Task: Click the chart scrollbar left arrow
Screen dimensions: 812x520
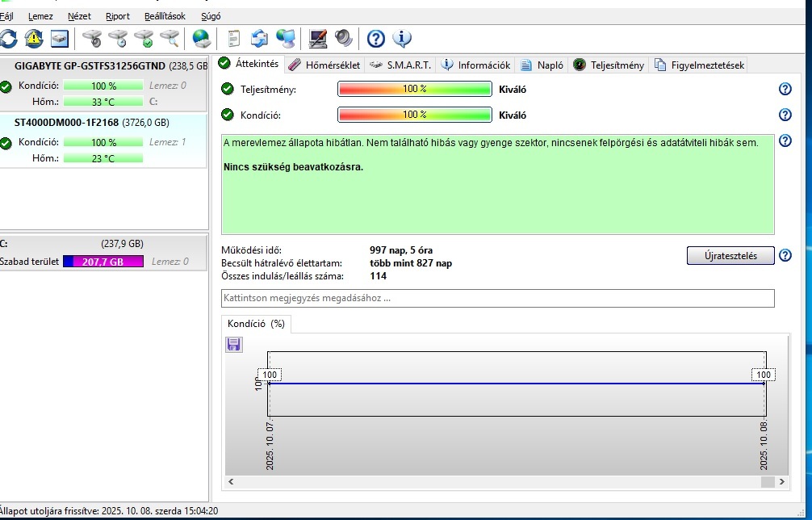Action: [231, 482]
